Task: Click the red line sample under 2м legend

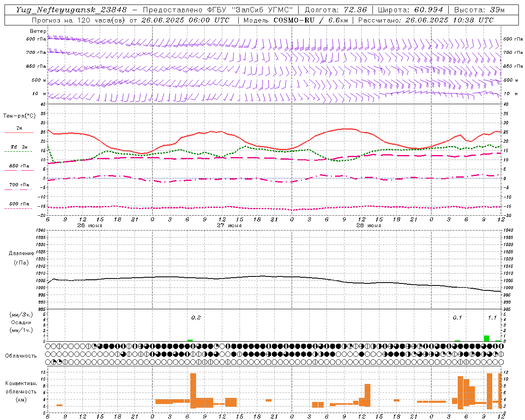Action: tap(19, 133)
